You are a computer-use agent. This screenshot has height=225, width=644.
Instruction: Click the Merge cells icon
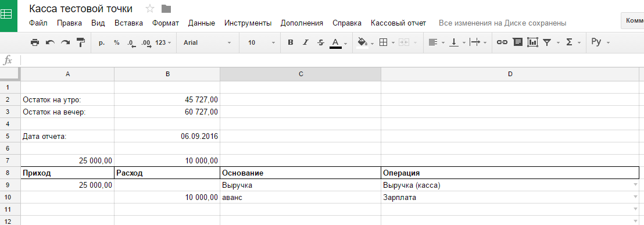(x=404, y=42)
